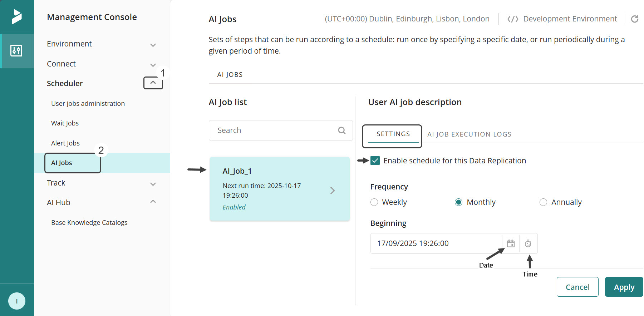The height and width of the screenshot is (316, 644).
Task: Switch to AI Job Execution Logs tab
Action: [469, 134]
